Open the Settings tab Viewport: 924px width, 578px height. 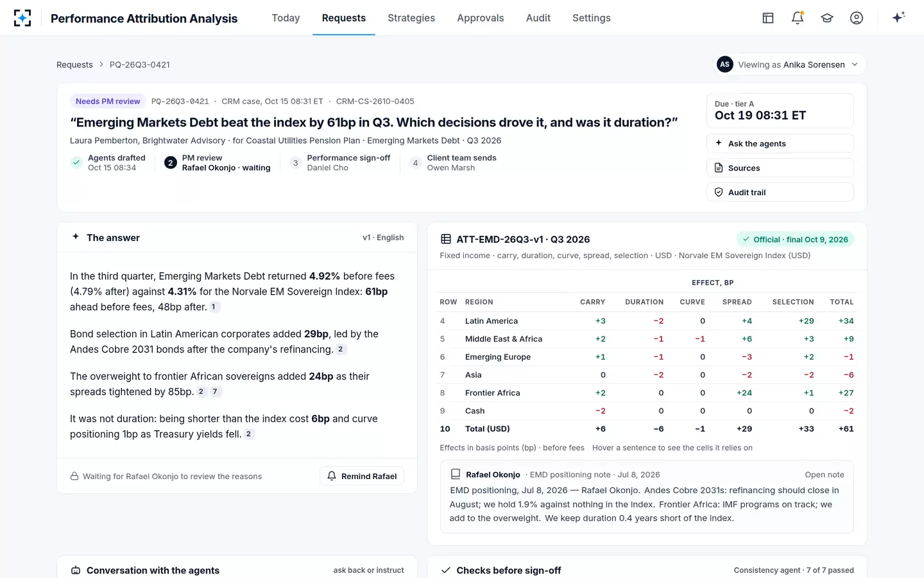click(x=592, y=18)
